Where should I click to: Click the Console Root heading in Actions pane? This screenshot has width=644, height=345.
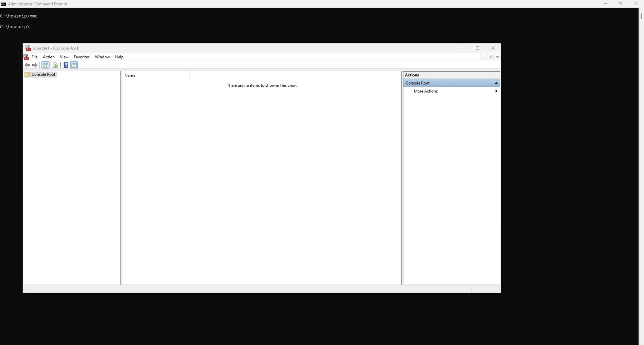(x=452, y=83)
